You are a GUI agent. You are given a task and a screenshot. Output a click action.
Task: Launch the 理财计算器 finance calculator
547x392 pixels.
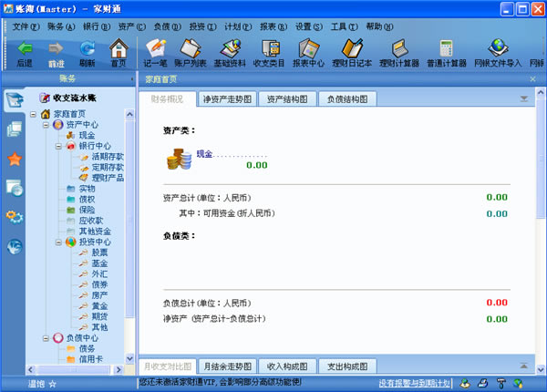399,53
